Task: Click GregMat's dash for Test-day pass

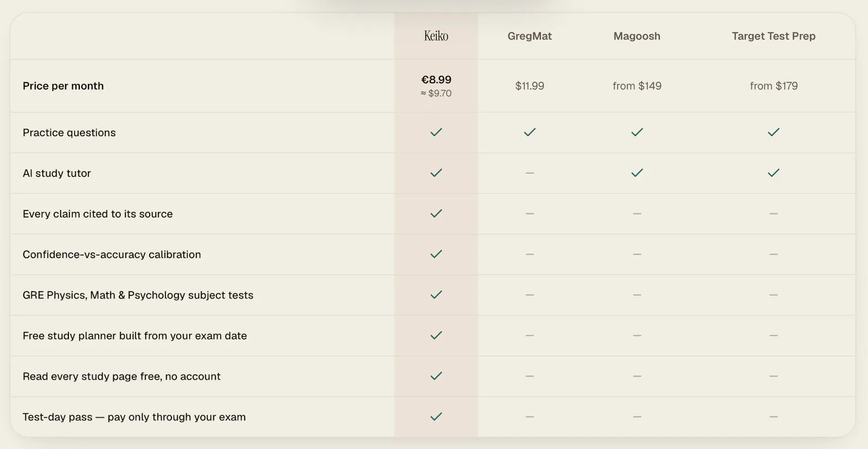Action: click(529, 417)
